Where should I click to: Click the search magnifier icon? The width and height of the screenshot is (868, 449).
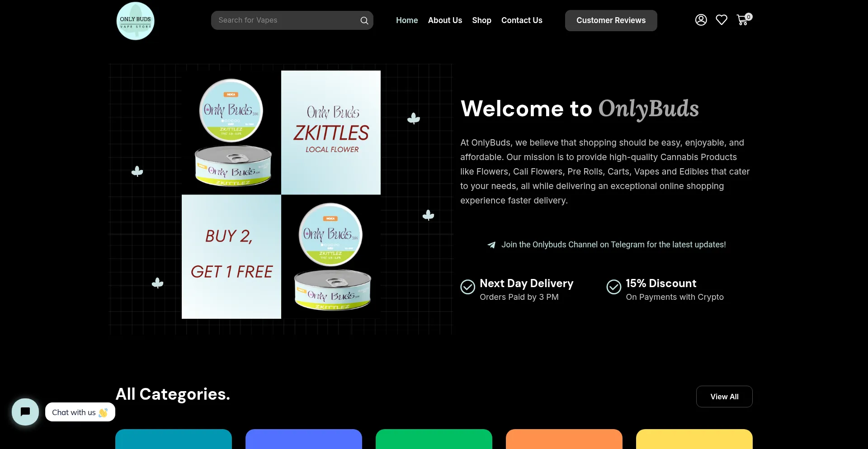click(364, 20)
